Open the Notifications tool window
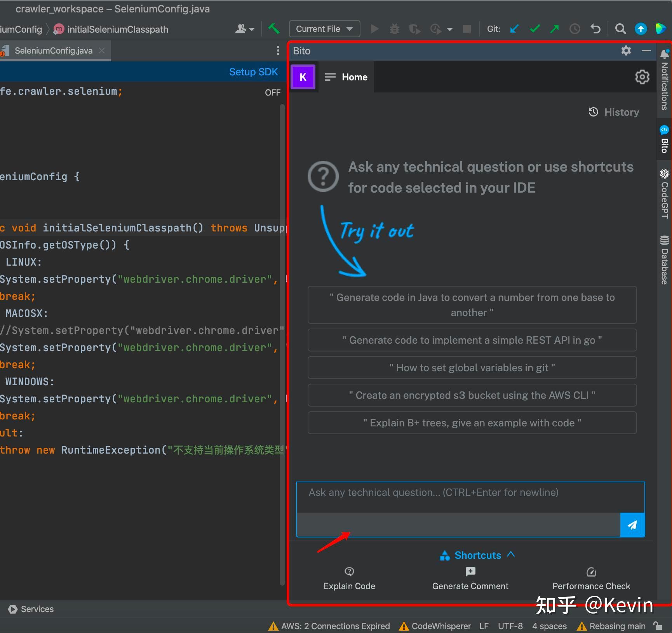This screenshot has height=633, width=672. [664, 80]
